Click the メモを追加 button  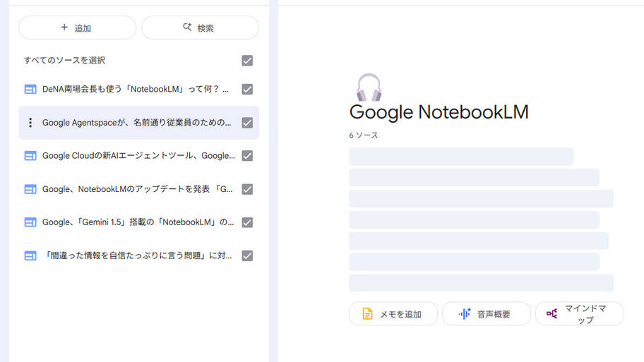[393, 314]
